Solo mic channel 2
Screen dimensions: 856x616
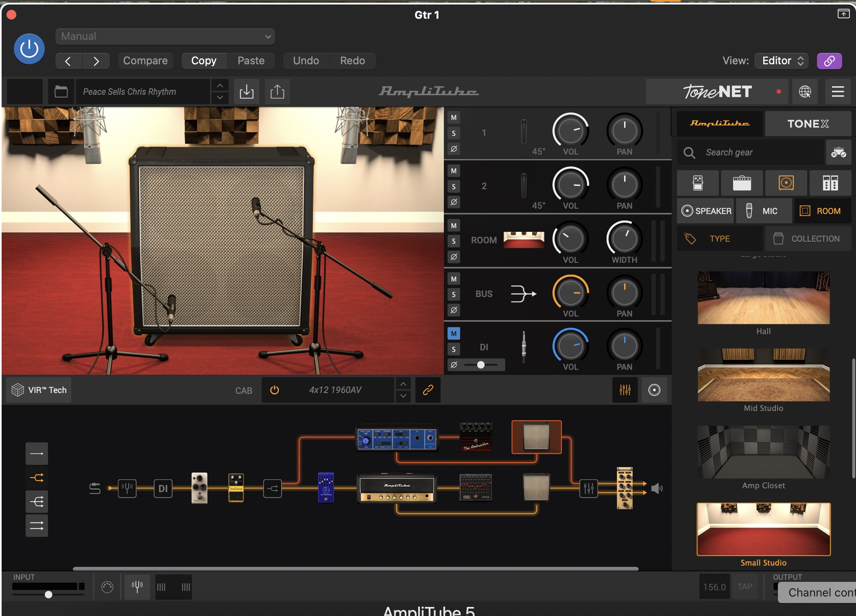[x=454, y=186]
